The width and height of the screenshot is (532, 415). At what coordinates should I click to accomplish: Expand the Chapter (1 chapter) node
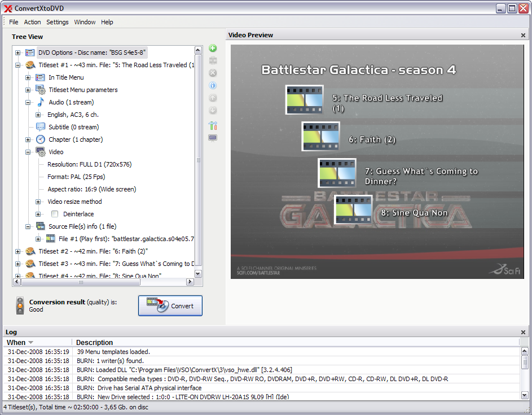(x=28, y=139)
